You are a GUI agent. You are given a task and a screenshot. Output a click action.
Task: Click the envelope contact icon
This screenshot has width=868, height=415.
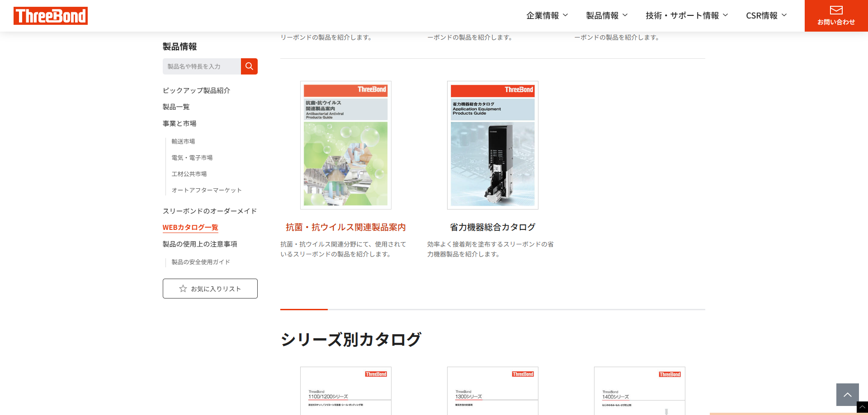(x=836, y=10)
